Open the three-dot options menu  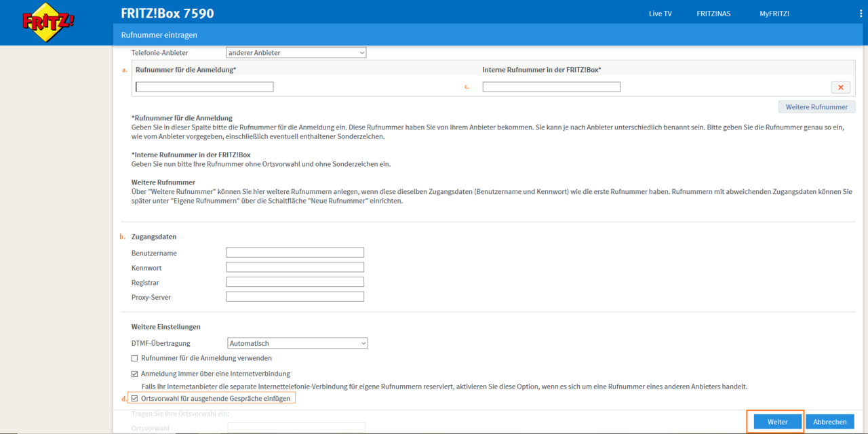(860, 14)
